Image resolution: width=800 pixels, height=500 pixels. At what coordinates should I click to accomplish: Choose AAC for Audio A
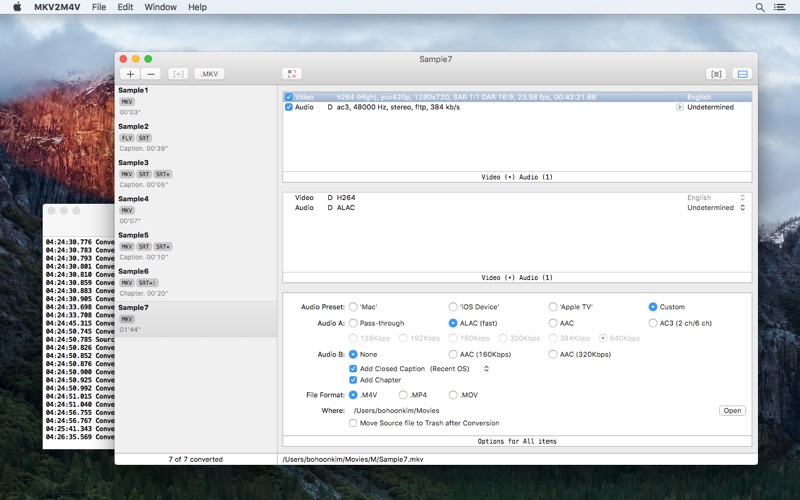[x=553, y=323]
